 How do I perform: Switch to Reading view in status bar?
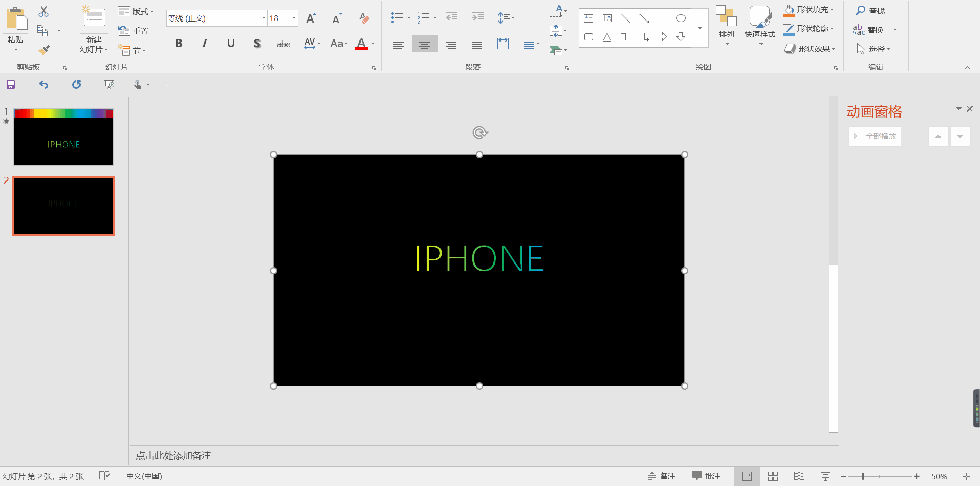coord(799,476)
